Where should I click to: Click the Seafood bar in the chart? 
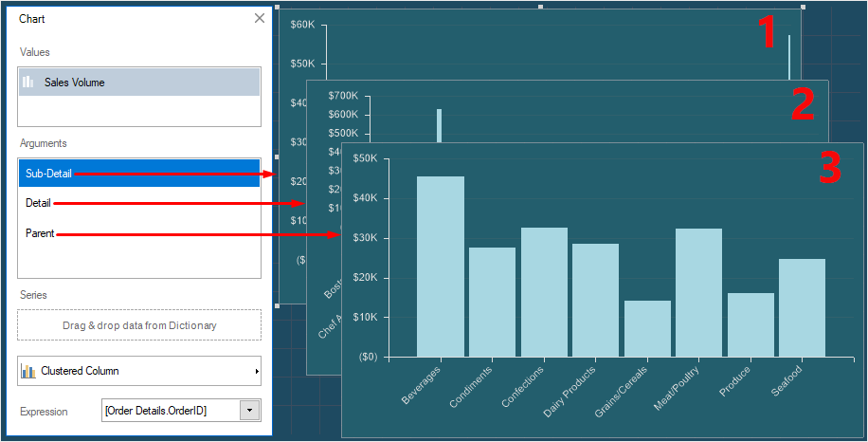[x=802, y=307]
